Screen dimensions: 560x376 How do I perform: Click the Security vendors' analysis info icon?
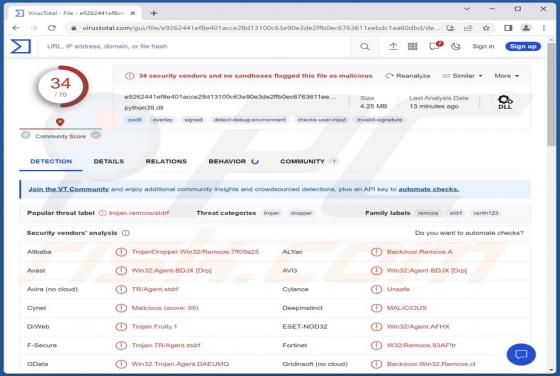[x=126, y=233]
